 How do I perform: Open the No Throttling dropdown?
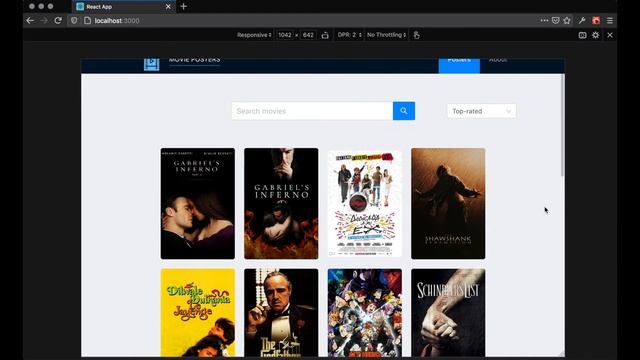pyautogui.click(x=386, y=35)
